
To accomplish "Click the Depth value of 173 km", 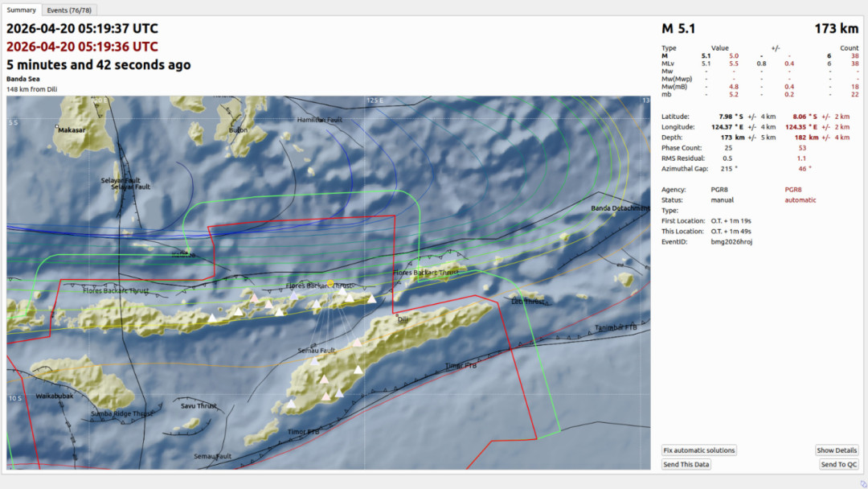I will pyautogui.click(x=731, y=137).
